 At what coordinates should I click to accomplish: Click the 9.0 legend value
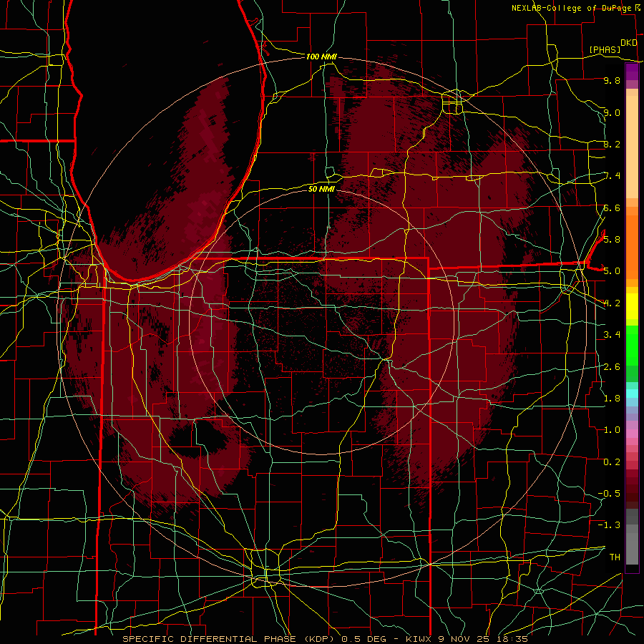coord(612,112)
